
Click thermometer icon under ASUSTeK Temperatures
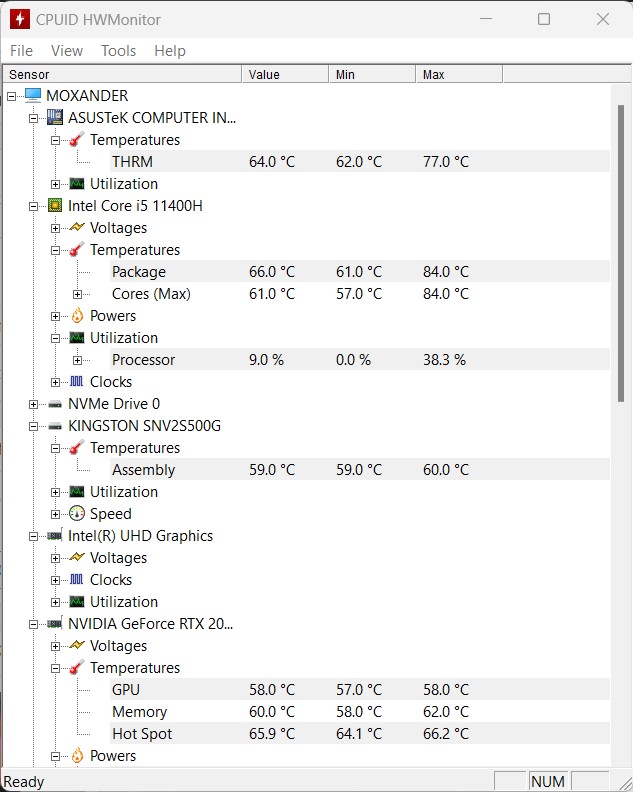[x=77, y=139]
